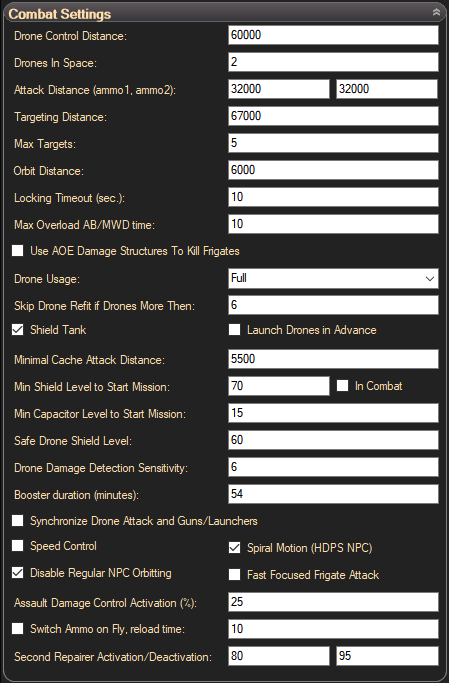Click the Drone Control Distance field
The height and width of the screenshot is (683, 449).
tap(333, 35)
